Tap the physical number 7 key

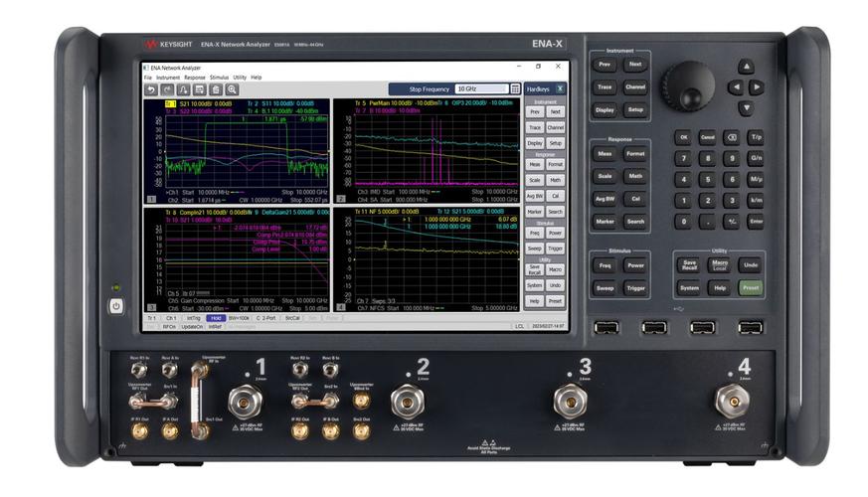(684, 158)
